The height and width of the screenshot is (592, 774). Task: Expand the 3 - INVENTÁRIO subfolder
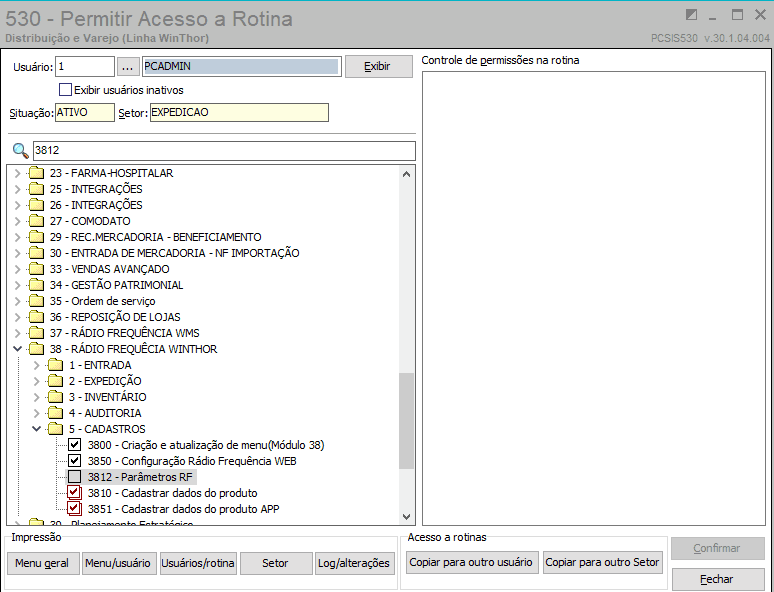tap(37, 397)
